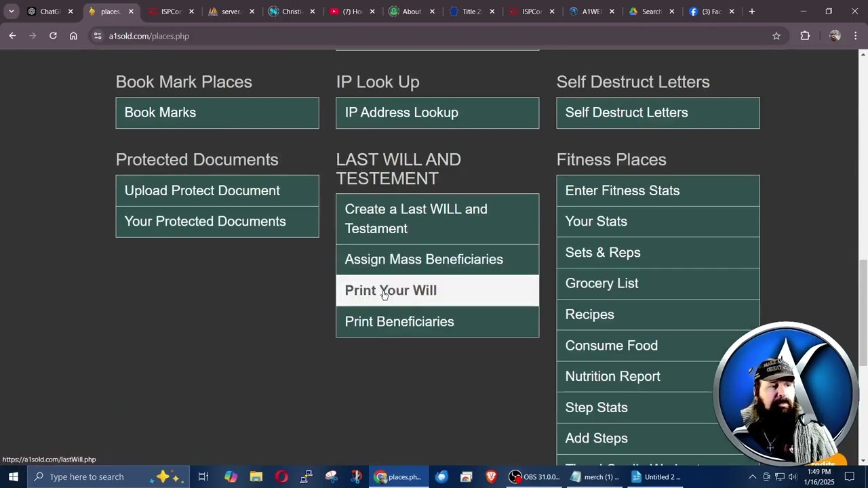This screenshot has height=488, width=868.
Task: Open a new browser tab
Action: point(751,12)
